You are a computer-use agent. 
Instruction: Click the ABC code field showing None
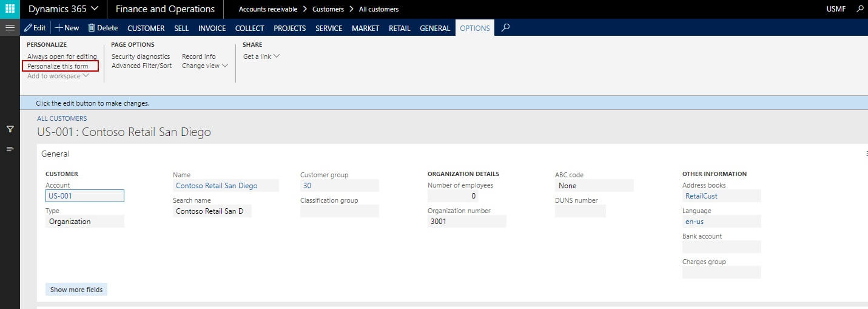click(x=594, y=186)
